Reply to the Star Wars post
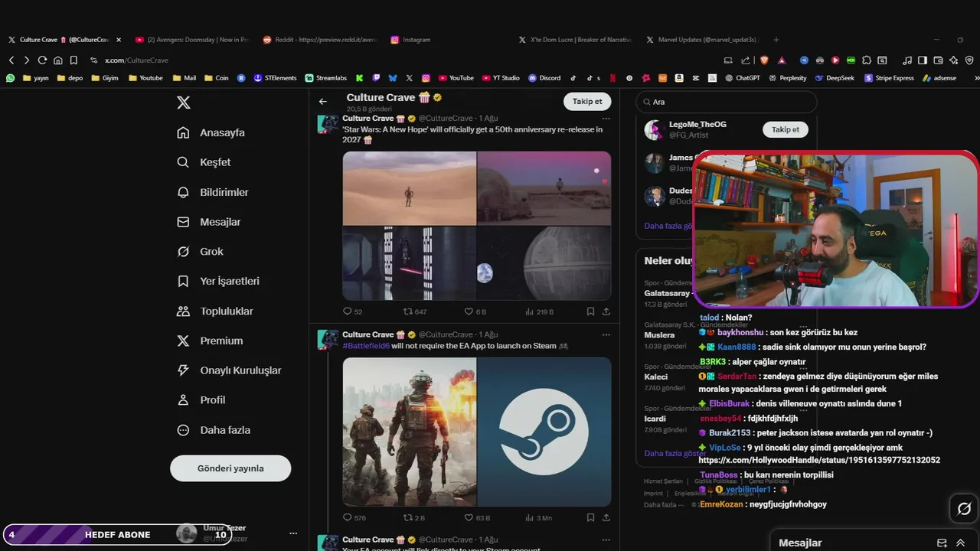Screen dimensions: 980x551 point(352,311)
